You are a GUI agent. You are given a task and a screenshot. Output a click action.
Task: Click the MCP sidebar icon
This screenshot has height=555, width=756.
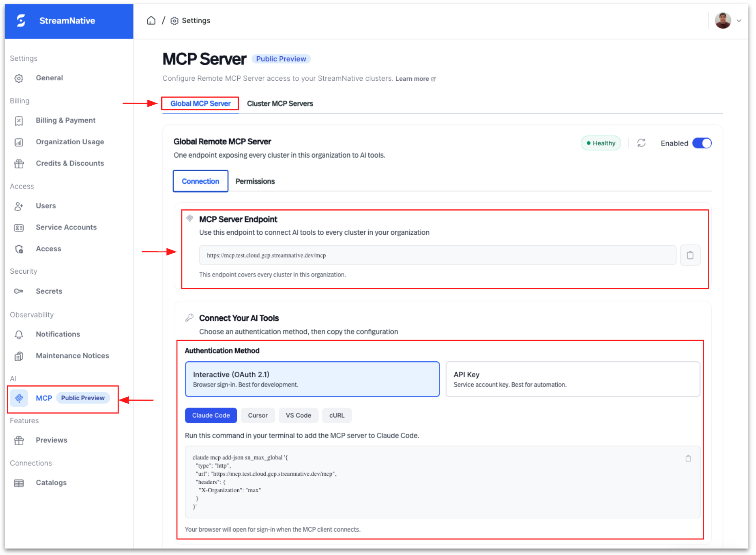[x=19, y=398]
